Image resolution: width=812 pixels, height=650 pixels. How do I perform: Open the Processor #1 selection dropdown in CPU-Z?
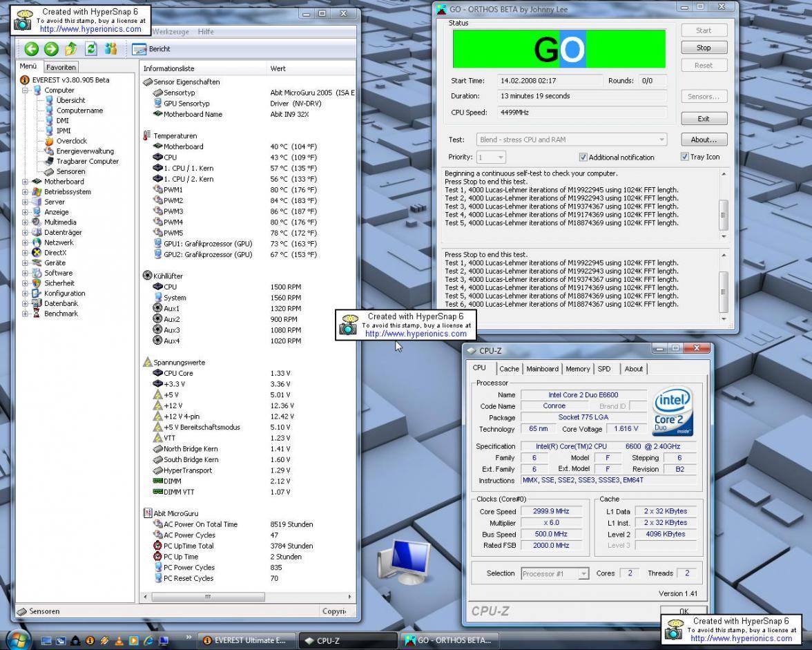point(554,574)
